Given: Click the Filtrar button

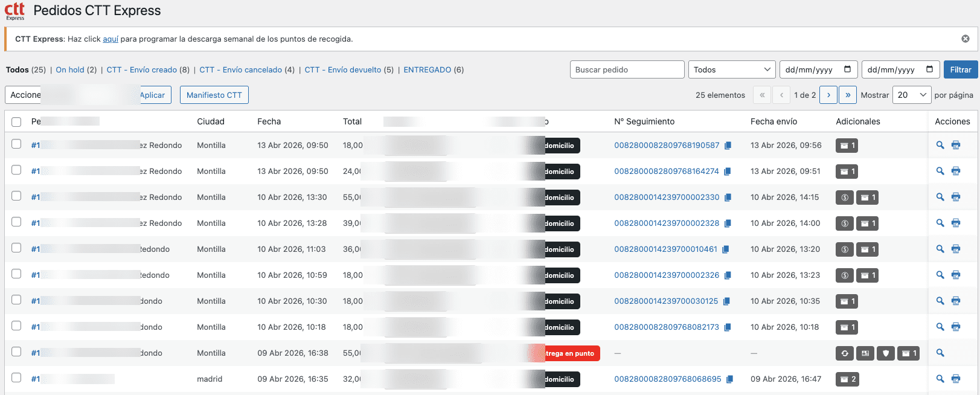Looking at the screenshot, I should click(x=960, y=69).
